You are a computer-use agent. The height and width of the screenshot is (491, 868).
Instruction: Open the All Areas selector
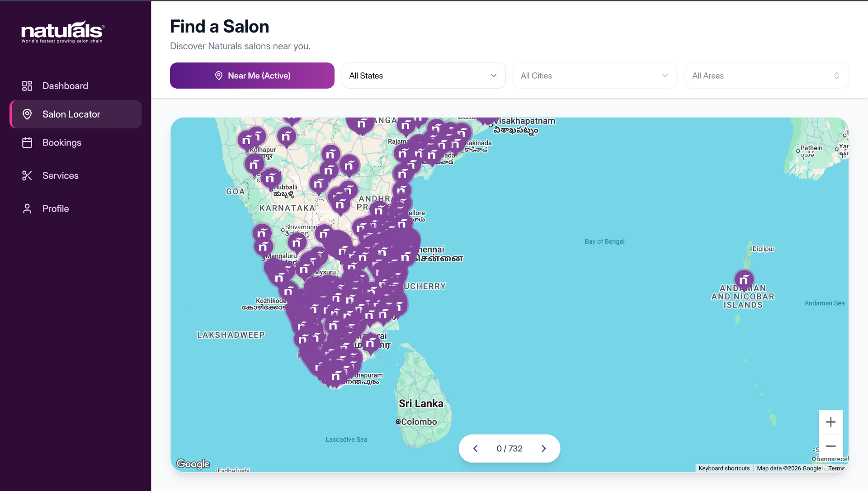pyautogui.click(x=766, y=76)
